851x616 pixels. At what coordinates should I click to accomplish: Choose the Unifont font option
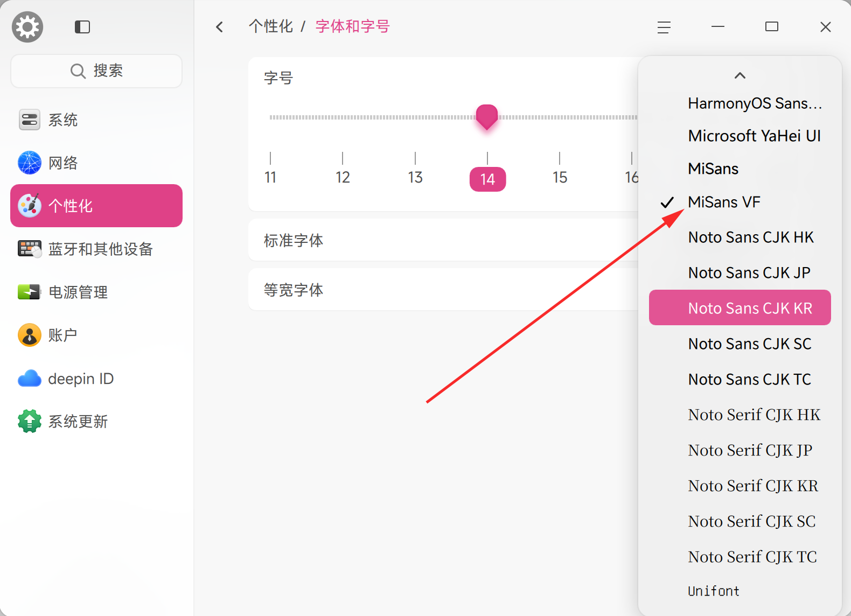pos(740,591)
